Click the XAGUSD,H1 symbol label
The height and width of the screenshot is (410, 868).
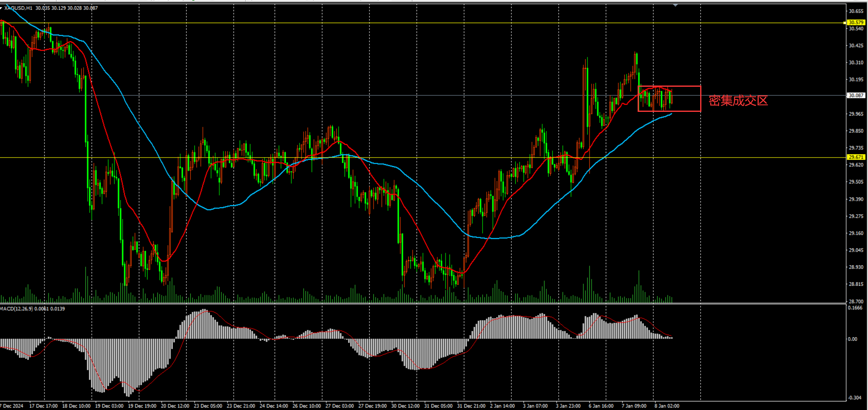(x=18, y=8)
